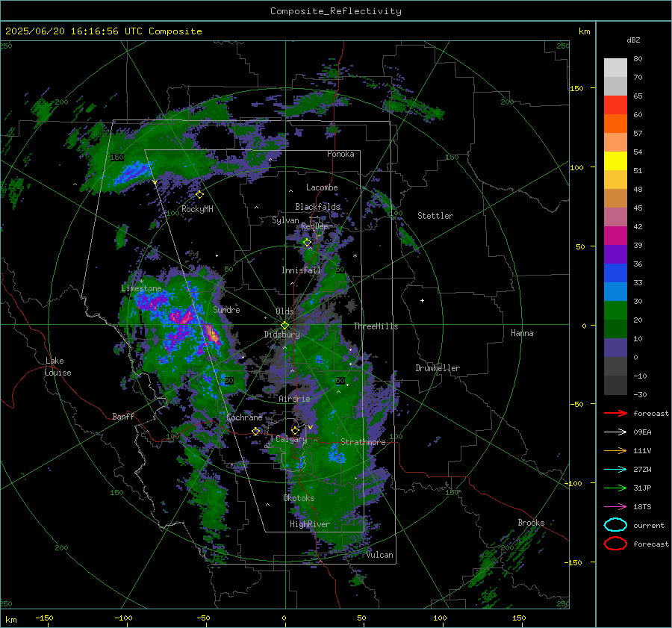Click the intense storm cell east of Sundre
This screenshot has height=628, width=672.
(x=212, y=335)
